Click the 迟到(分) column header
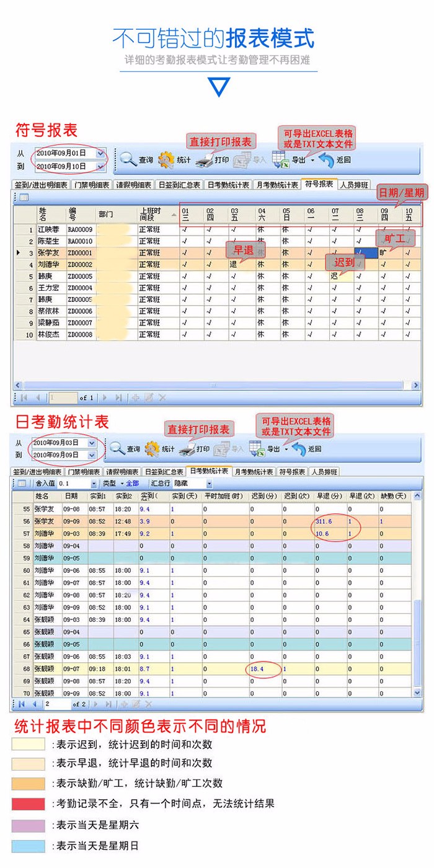This screenshot has width=434, height=868. coord(265,496)
